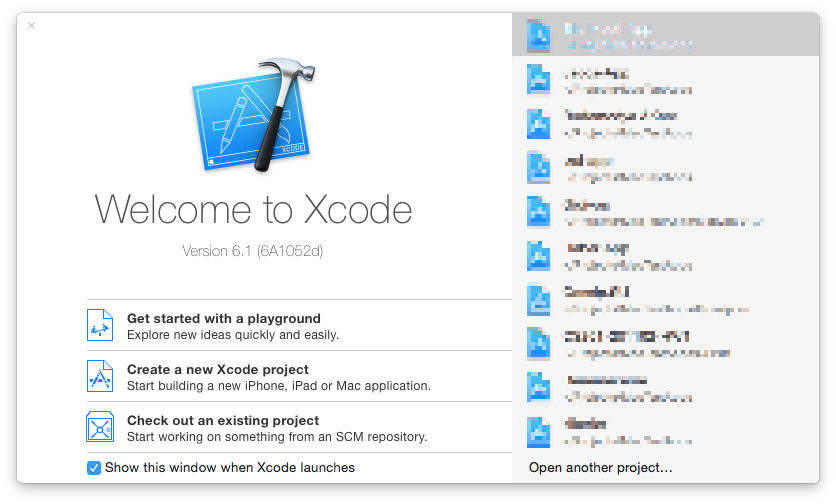Click the playground document icon
The image size is (836, 504).
pos(100,325)
